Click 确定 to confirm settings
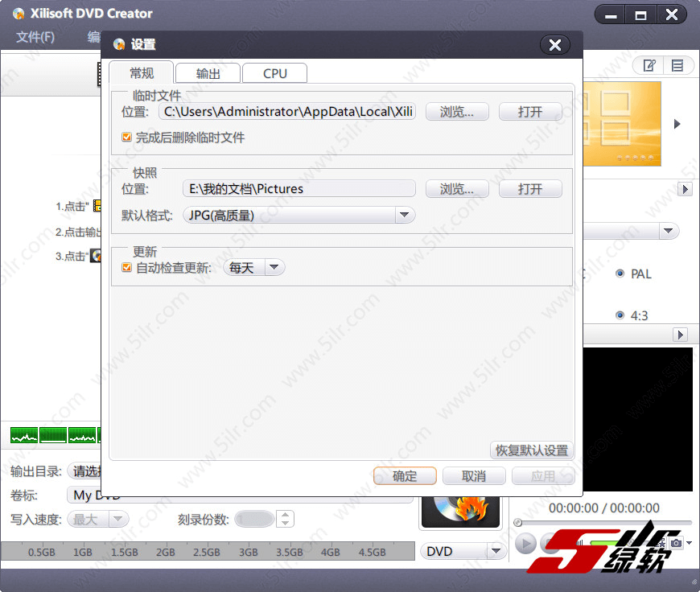 405,476
